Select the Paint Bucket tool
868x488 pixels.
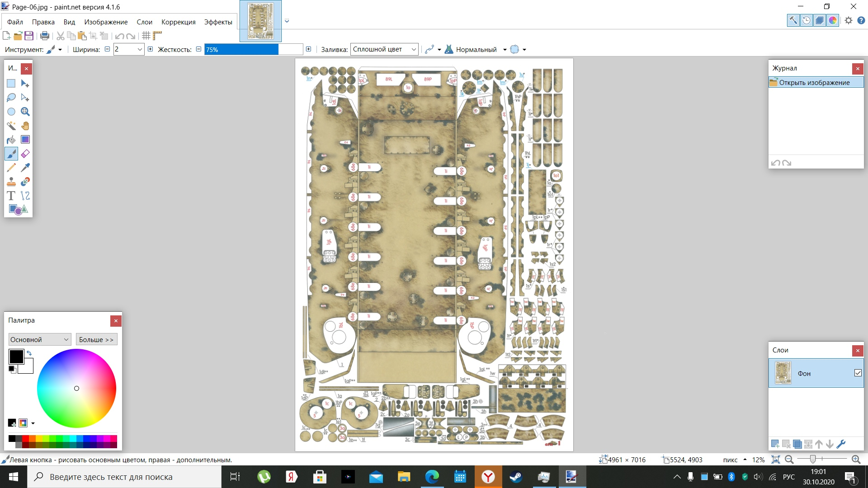coord(11,140)
